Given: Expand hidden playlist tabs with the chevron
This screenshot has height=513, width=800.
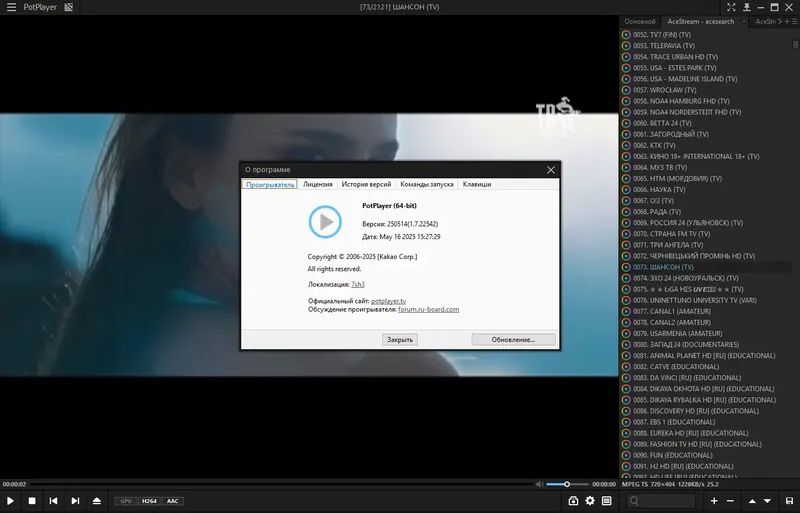Looking at the screenshot, I should click(x=780, y=21).
